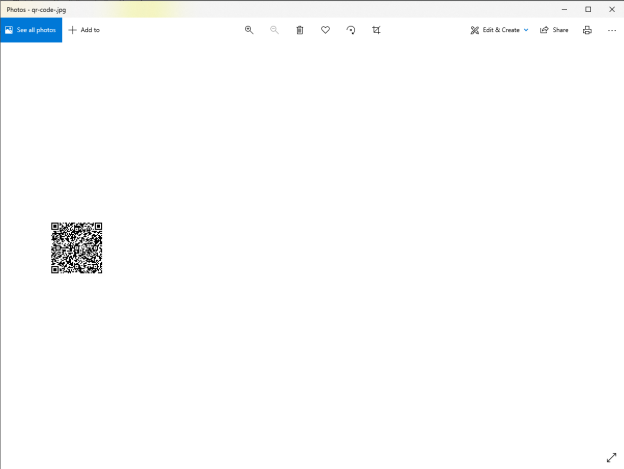624x469 pixels.
Task: Open See all photos view
Action: [x=31, y=30]
